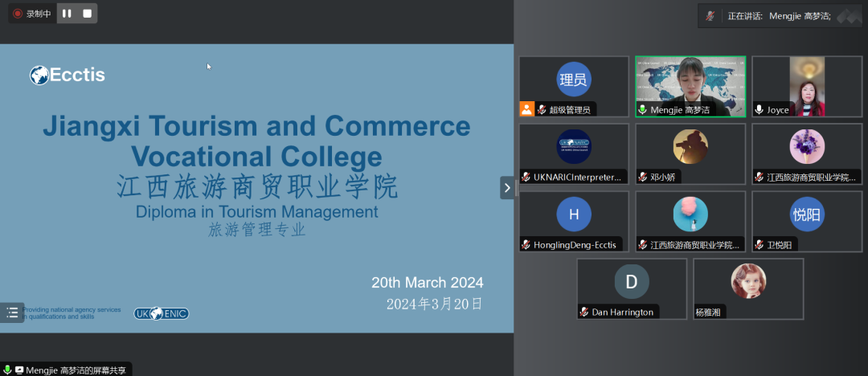Click the 杨雅湘 name label
The image size is (868, 376).
(709, 313)
